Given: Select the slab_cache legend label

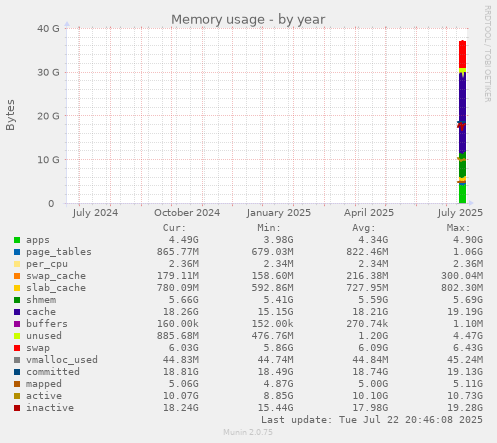Looking at the screenshot, I should (56, 288).
